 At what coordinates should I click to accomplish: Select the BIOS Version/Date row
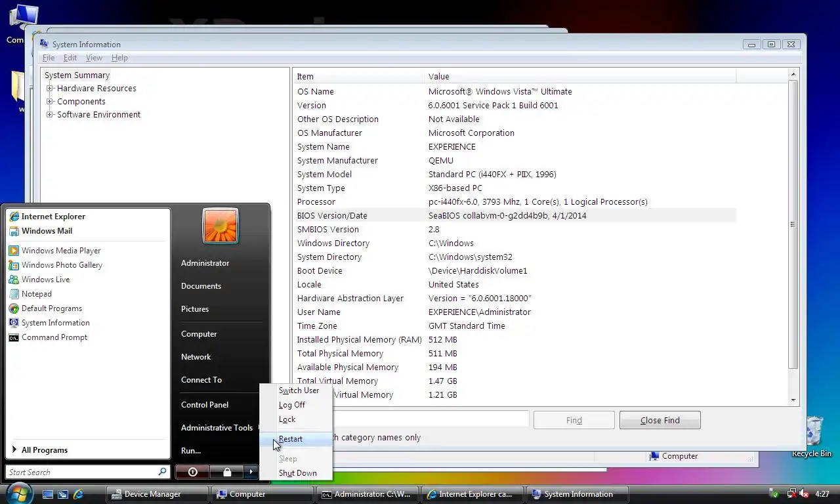click(514, 216)
